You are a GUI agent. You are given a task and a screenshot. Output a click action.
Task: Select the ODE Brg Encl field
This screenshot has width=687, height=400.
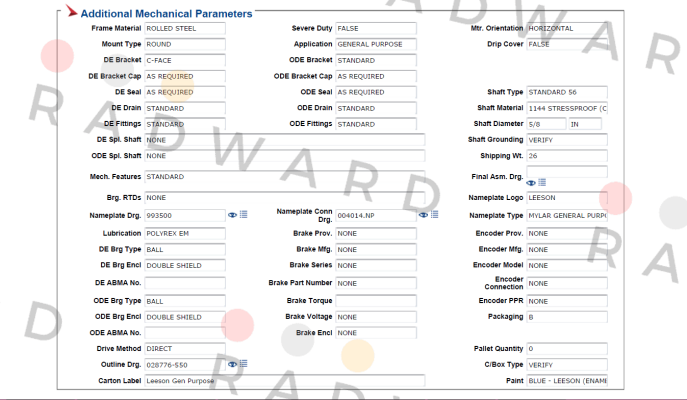[185, 317]
